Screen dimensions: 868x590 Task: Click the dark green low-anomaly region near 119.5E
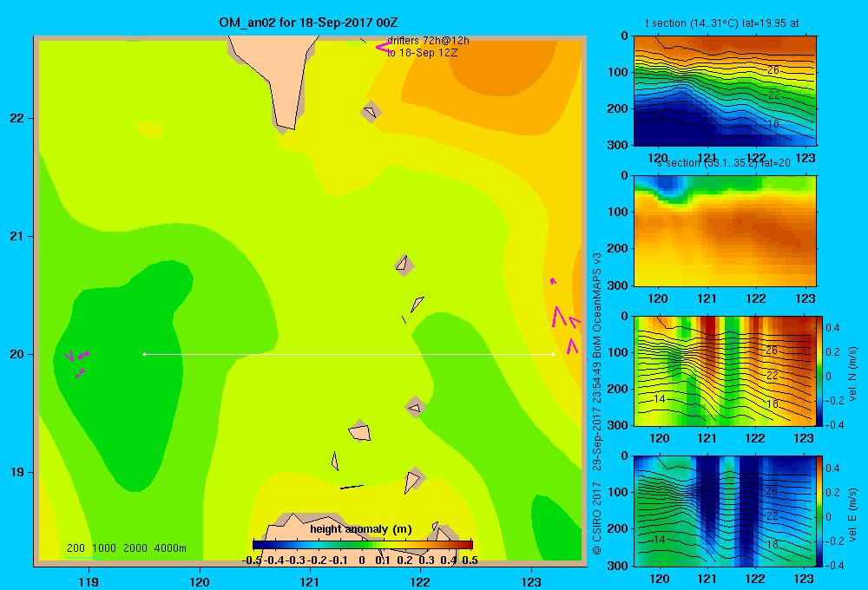coord(128,382)
